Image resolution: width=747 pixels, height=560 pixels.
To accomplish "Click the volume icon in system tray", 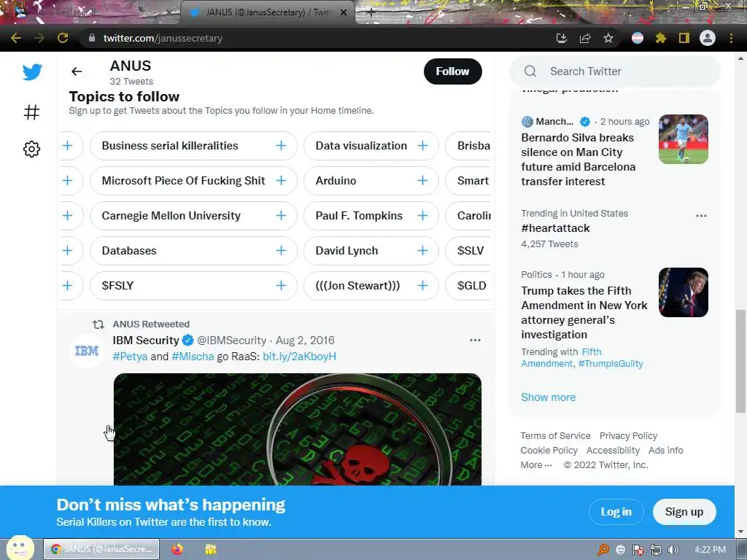I will coord(673,550).
